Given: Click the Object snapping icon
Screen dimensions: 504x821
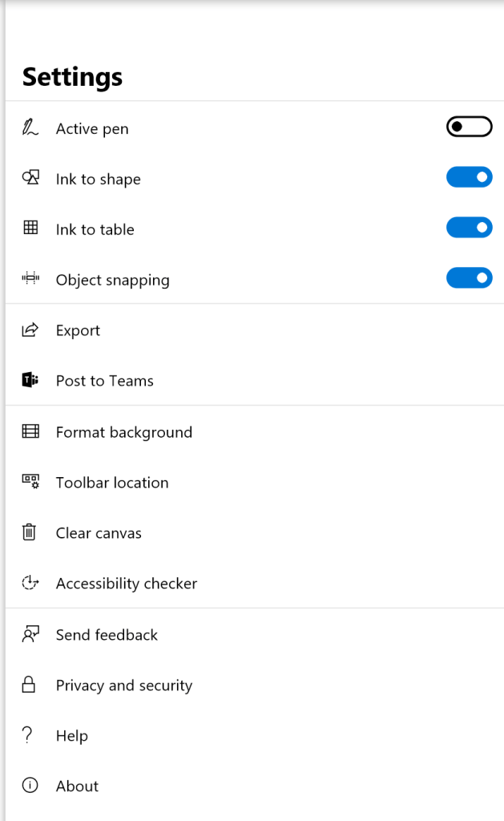Looking at the screenshot, I should 30,279.
